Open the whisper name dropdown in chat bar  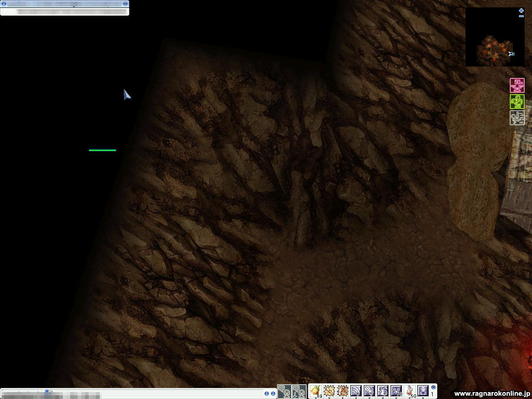[x=47, y=392]
